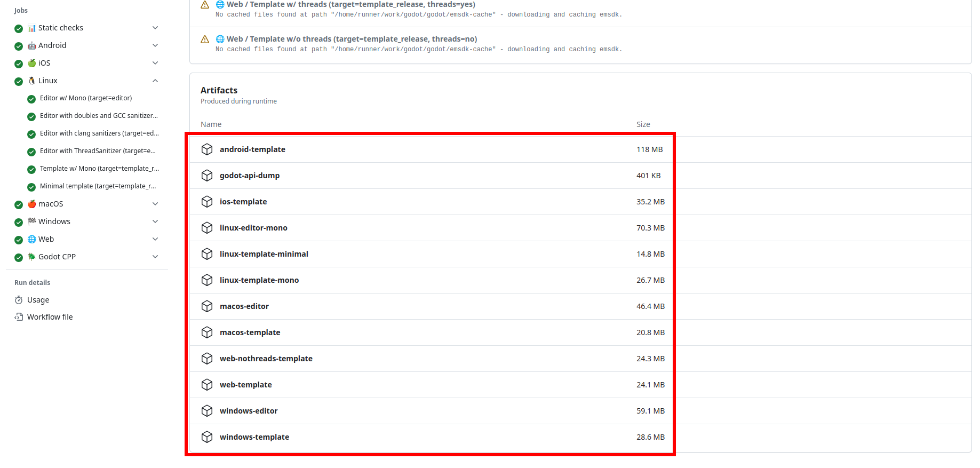The image size is (980, 468).
Task: Click the green success check next to Godot CPP
Action: point(19,257)
